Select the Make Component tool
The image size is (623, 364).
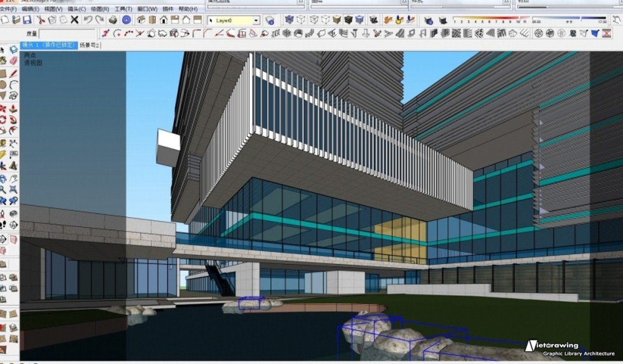[x=14, y=50]
